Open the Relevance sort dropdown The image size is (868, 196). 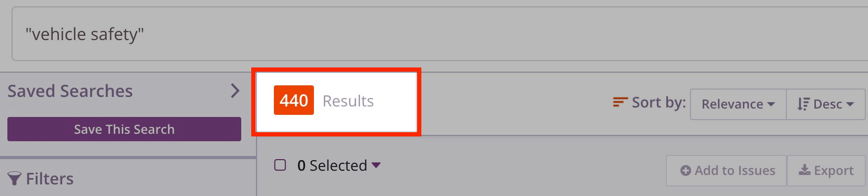click(x=738, y=104)
